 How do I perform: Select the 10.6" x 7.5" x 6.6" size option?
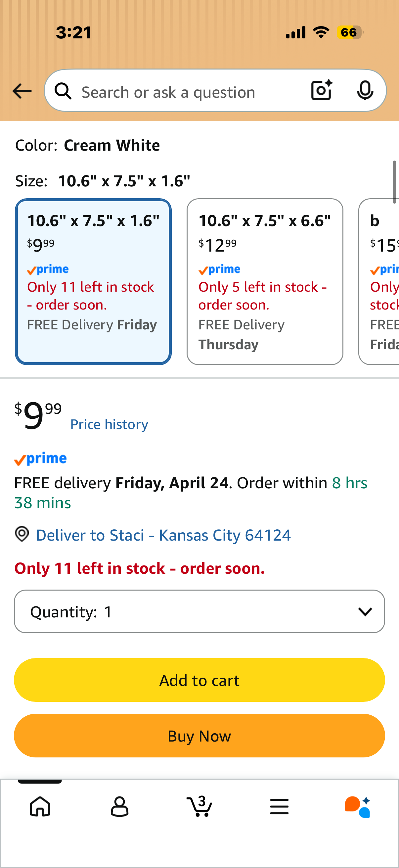(265, 282)
